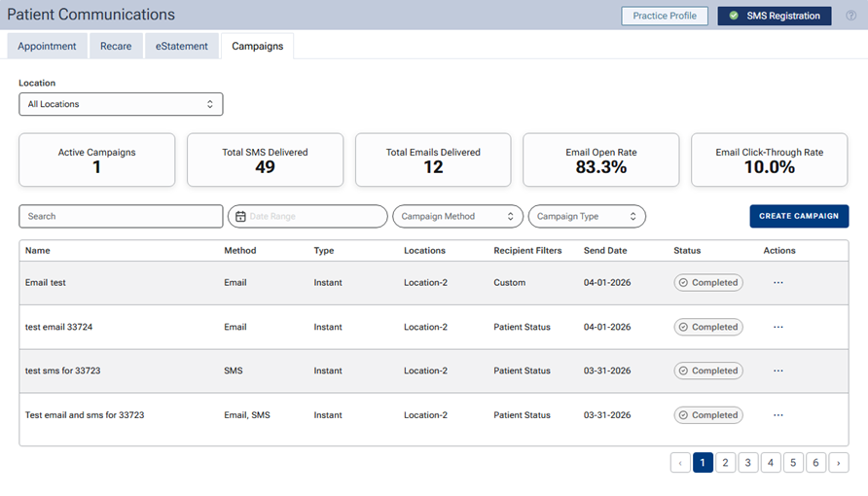Click Completed status badge for Email test

coord(708,283)
